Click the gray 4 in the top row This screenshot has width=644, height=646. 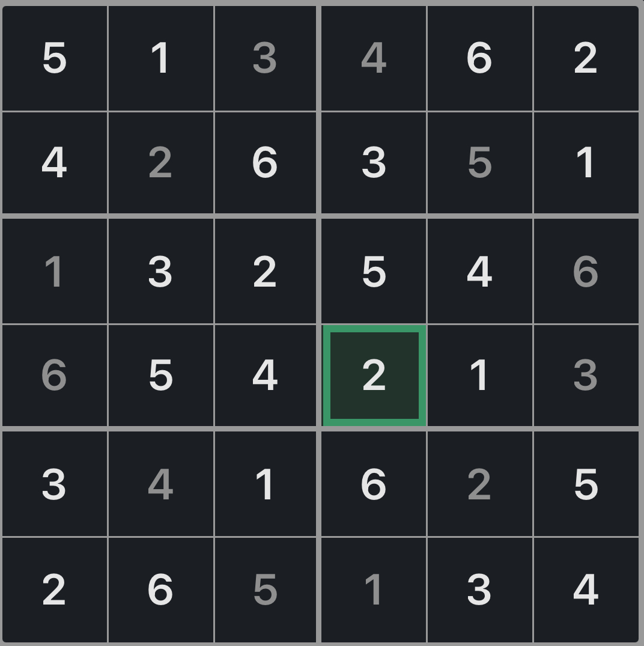(374, 59)
